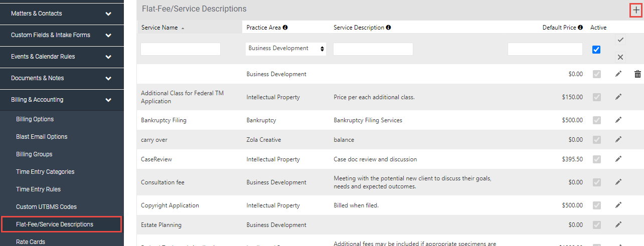Click the new Default Price input field

(x=545, y=49)
